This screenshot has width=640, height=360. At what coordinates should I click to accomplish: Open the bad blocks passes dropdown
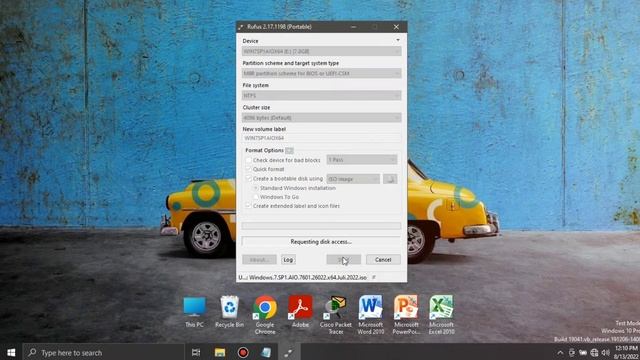362,160
